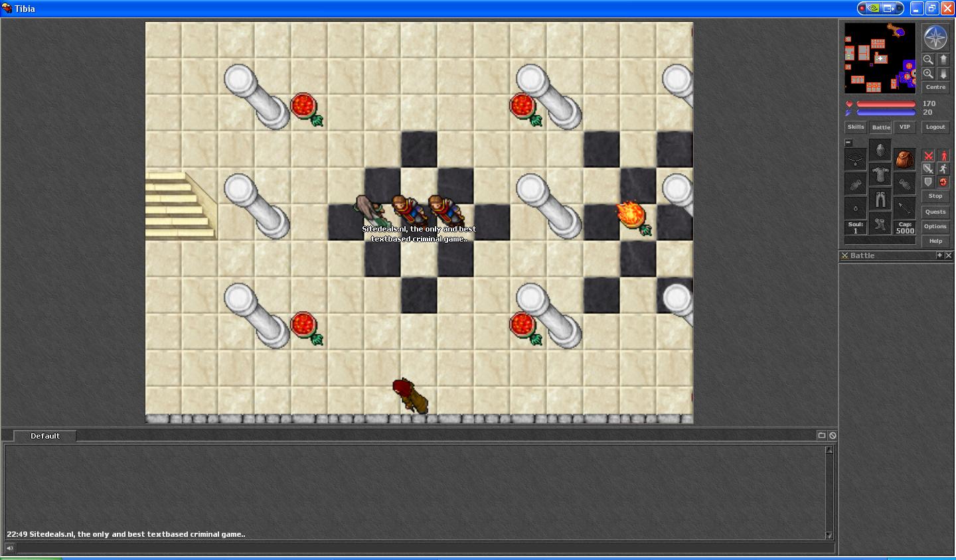
Task: Click the NVIDIA logo in title bar
Action: (874, 9)
